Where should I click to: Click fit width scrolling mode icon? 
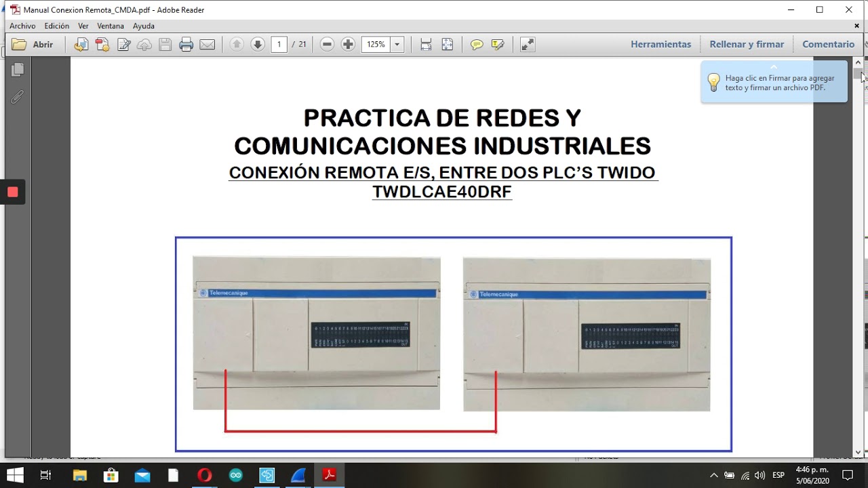click(426, 45)
